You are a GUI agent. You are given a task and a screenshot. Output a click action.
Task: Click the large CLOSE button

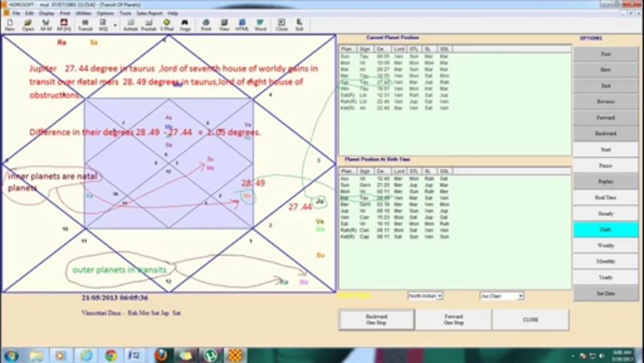tap(531, 320)
